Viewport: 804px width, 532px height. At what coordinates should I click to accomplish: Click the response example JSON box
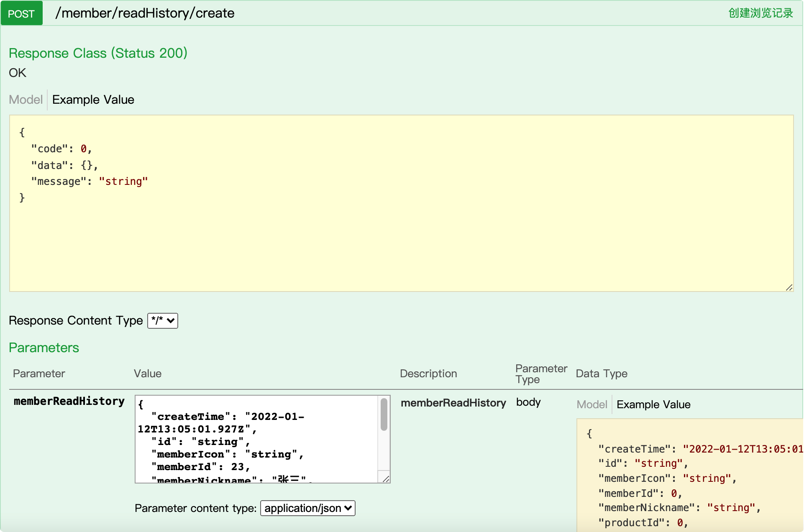401,203
